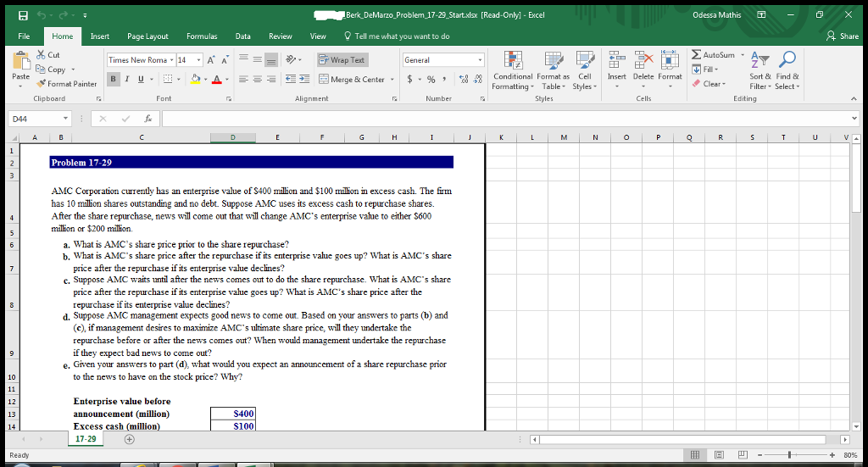Switch to Page Layout tab
868x467 pixels.
pos(147,36)
